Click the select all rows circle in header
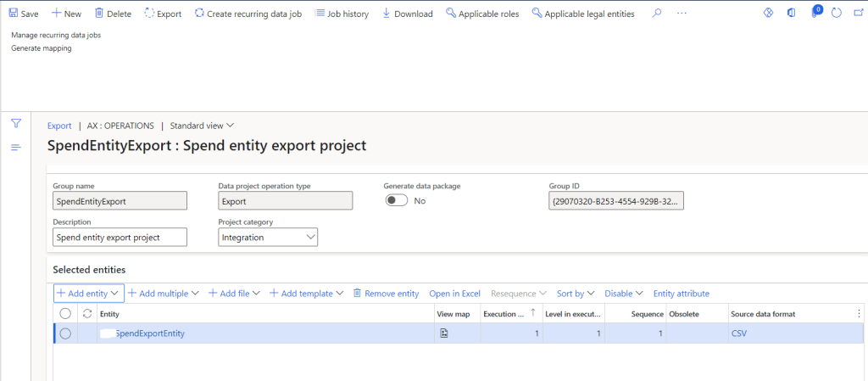868x381 pixels. point(65,314)
